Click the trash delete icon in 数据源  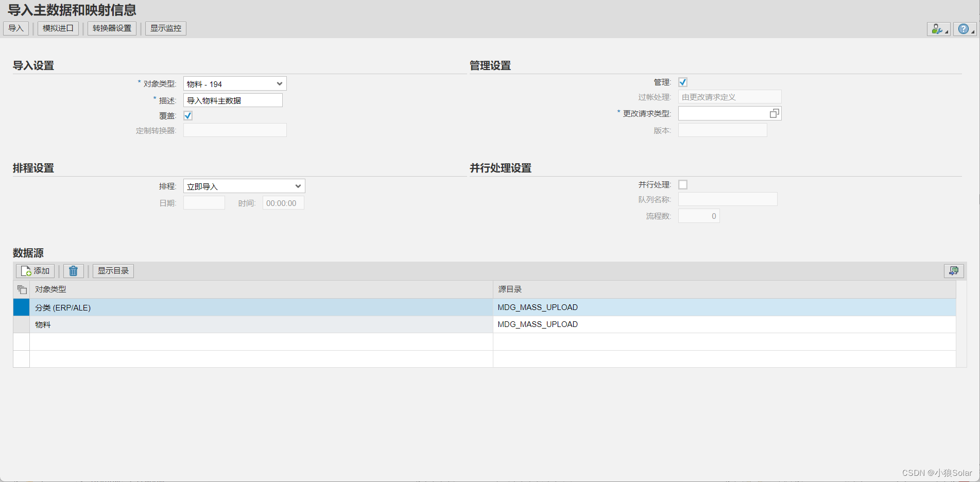tap(73, 271)
